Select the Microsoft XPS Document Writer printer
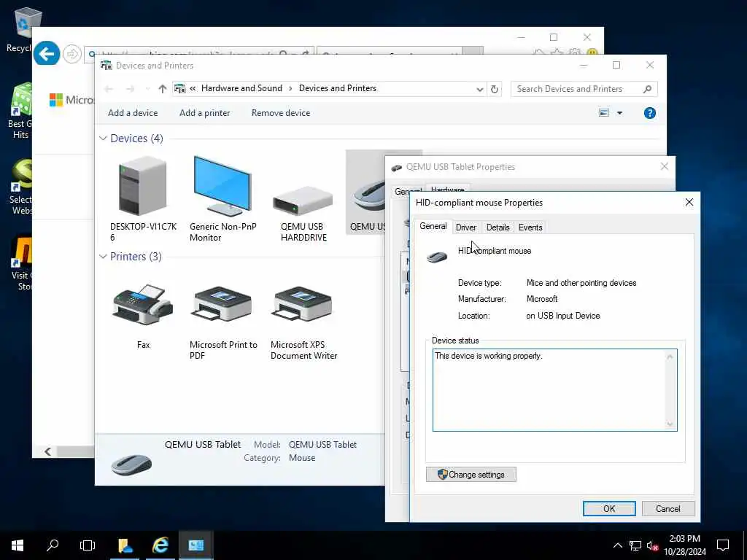Screen dimensions: 747x560 coord(302,305)
